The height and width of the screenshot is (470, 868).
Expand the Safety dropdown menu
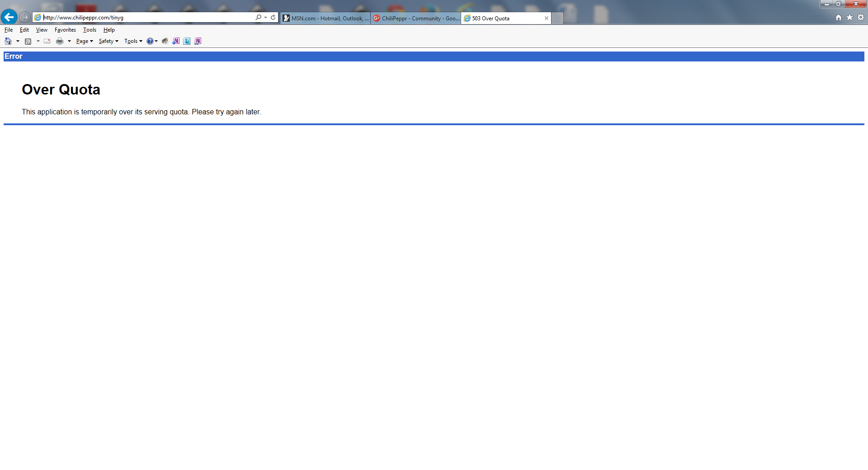(x=108, y=41)
